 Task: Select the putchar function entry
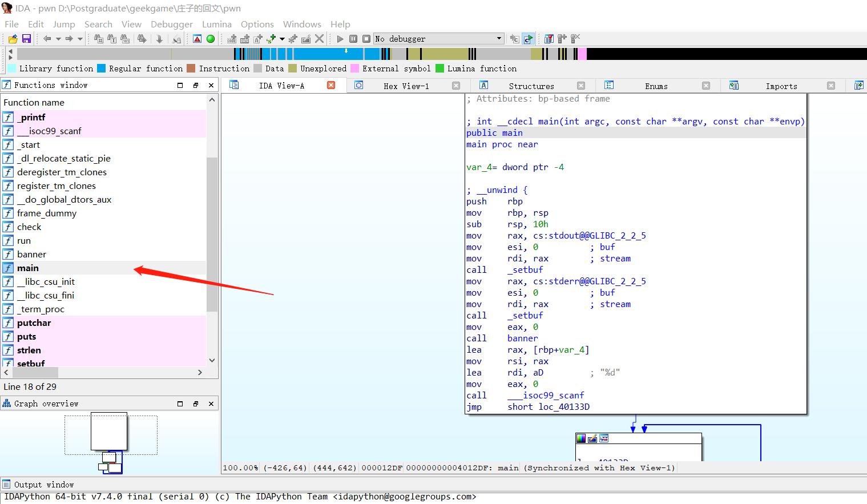pyautogui.click(x=103, y=322)
